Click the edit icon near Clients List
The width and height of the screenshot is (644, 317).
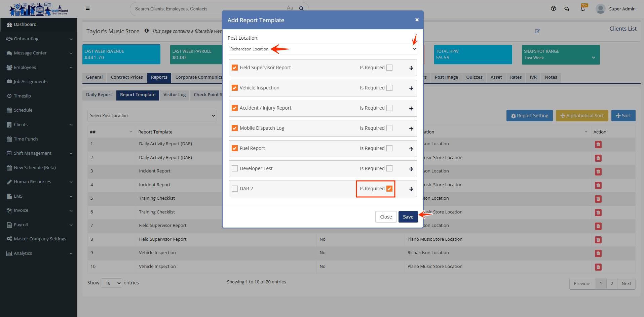(x=537, y=31)
